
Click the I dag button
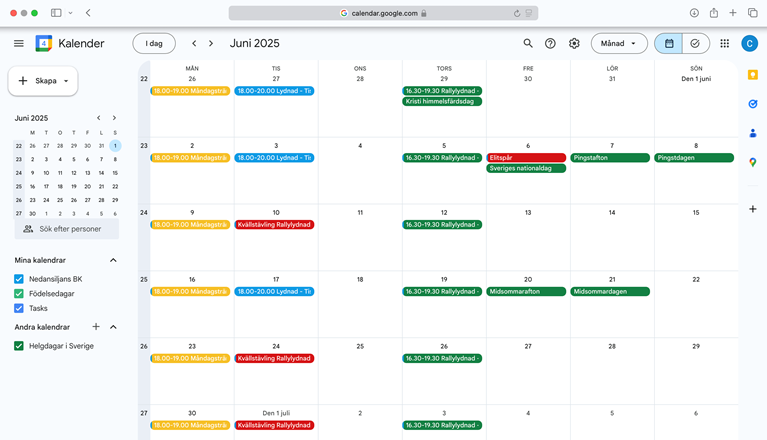(x=154, y=44)
